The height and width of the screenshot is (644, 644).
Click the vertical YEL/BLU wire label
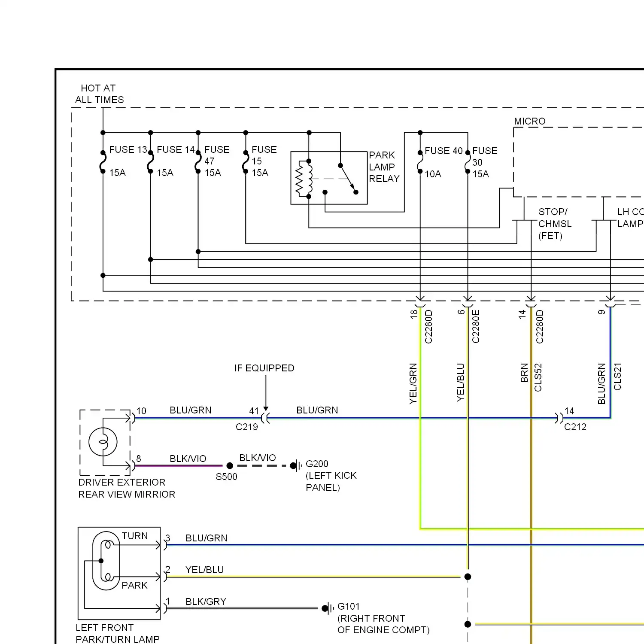pos(461,382)
